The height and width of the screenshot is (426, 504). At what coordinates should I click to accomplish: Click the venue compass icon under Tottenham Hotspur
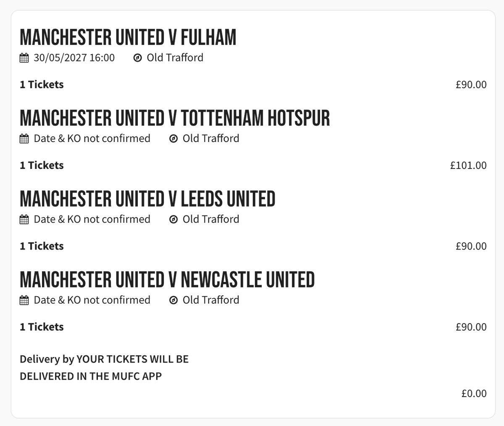pyautogui.click(x=173, y=139)
